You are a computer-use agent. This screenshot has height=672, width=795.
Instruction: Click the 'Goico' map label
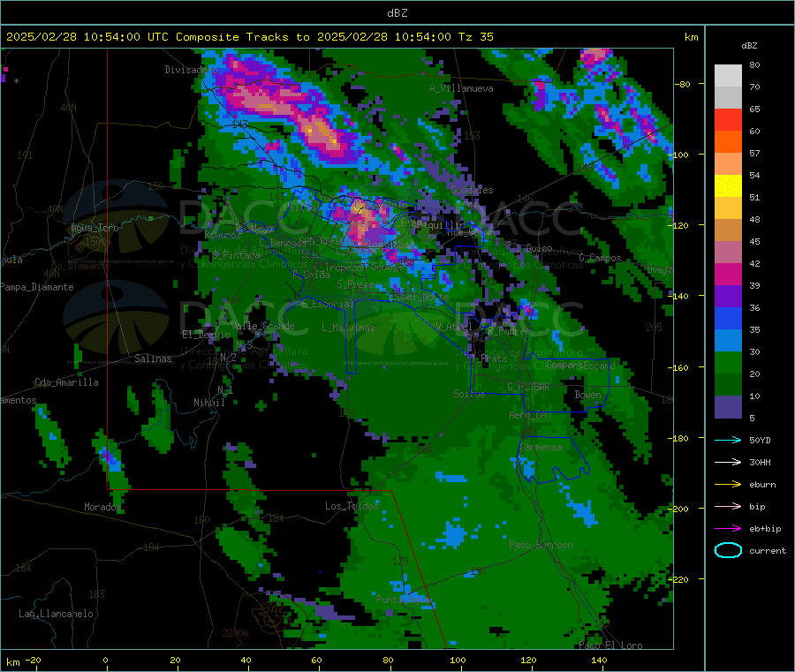click(x=539, y=248)
